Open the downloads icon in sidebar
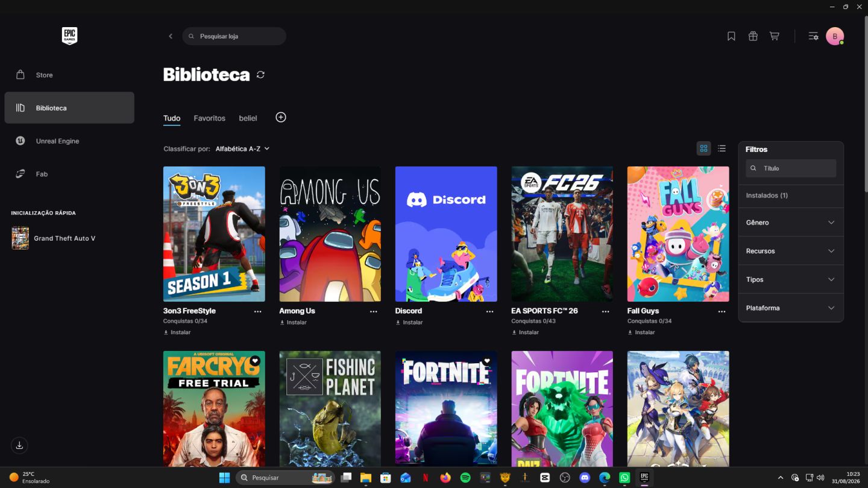 point(19,445)
